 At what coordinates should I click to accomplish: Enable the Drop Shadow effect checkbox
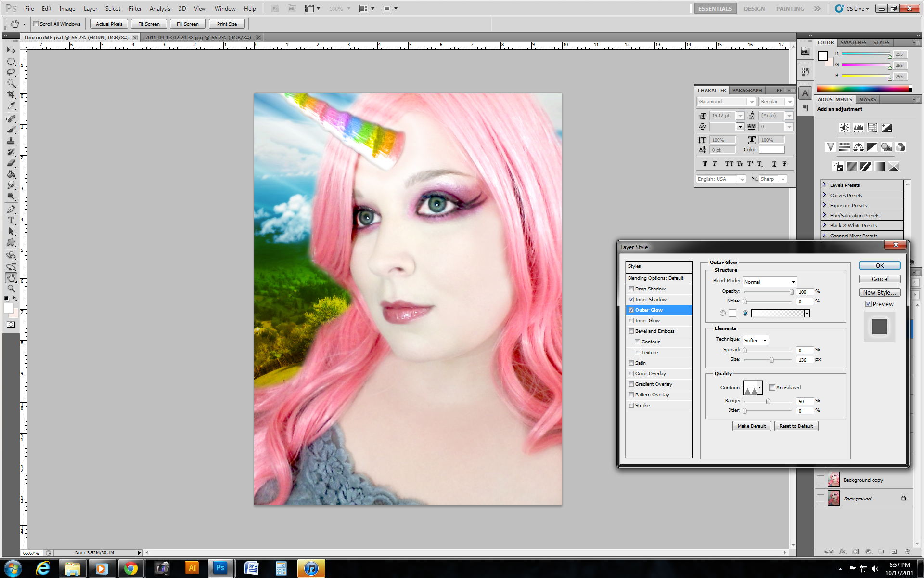tap(631, 289)
